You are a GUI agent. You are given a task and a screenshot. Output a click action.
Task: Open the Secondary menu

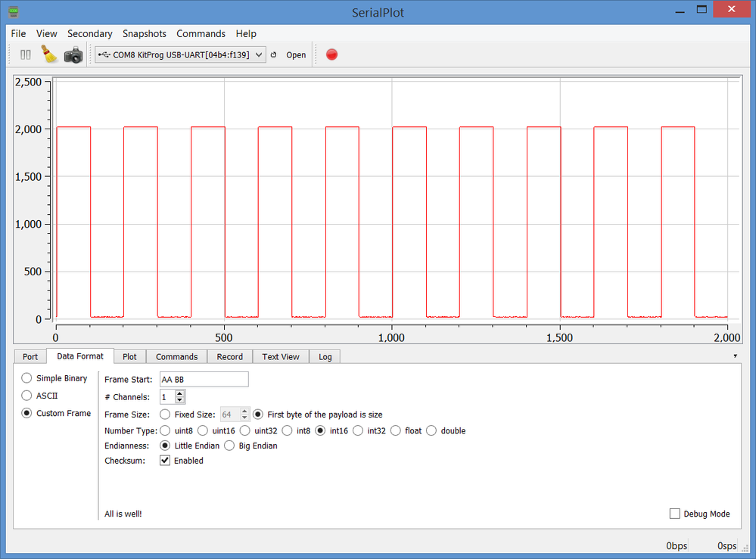coord(90,33)
